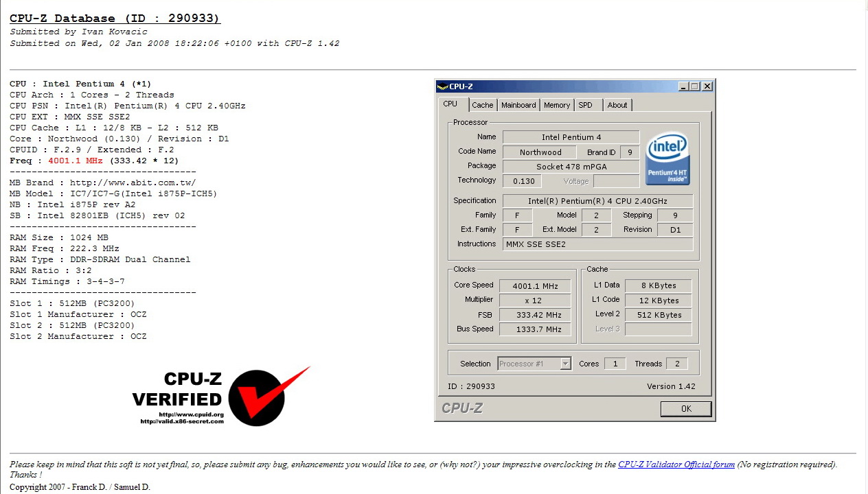Click the CPU-Z Database ID 290933 heading
Image resolution: width=868 pixels, height=494 pixels.
coord(115,19)
